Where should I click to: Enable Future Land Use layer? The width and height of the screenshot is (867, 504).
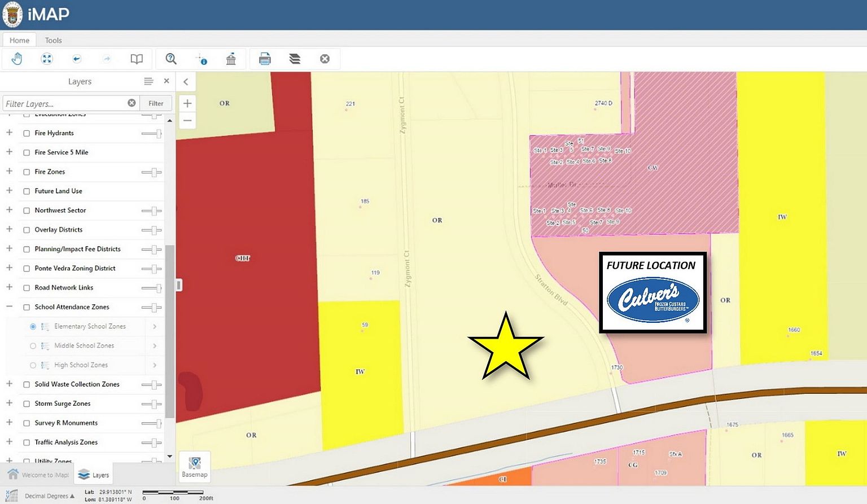(27, 191)
